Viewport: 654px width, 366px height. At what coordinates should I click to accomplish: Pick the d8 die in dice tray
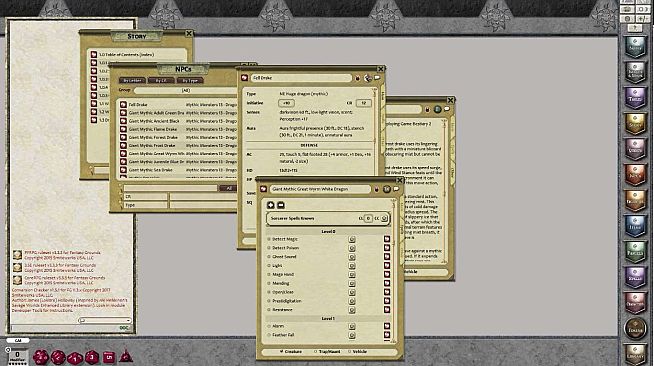point(92,357)
